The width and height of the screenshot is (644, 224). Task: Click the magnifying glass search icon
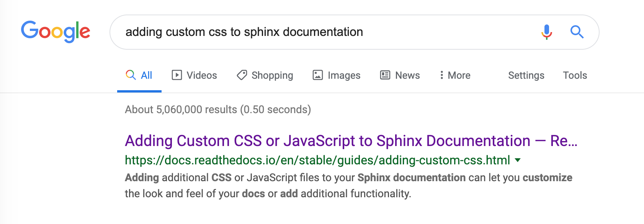pos(577,32)
